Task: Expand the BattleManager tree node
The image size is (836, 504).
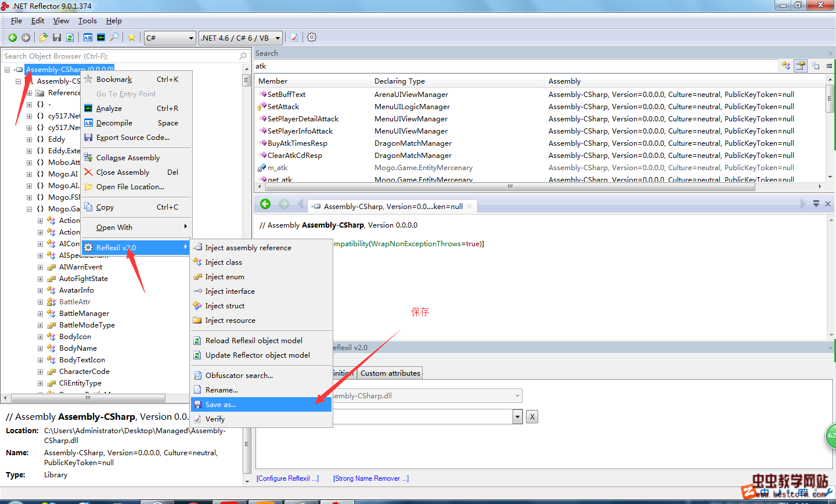Action: (40, 314)
